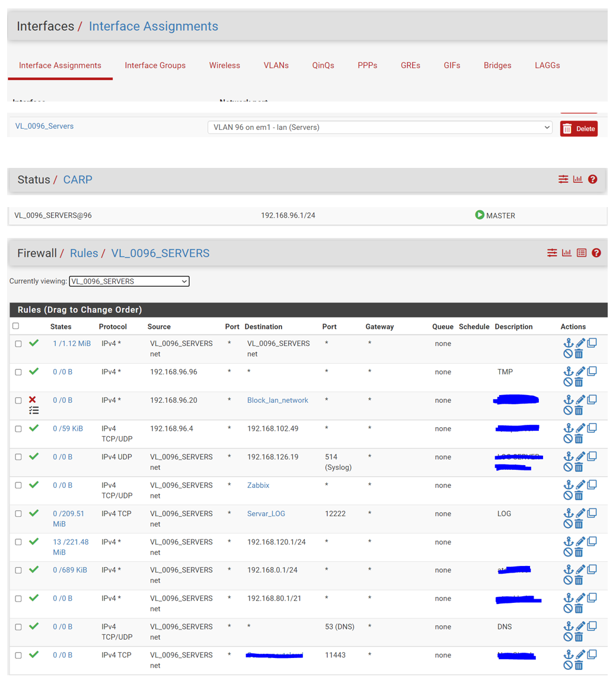616x677 pixels.
Task: Disable the 192.168.120.1/24 rule with the ban icon
Action: click(x=568, y=552)
